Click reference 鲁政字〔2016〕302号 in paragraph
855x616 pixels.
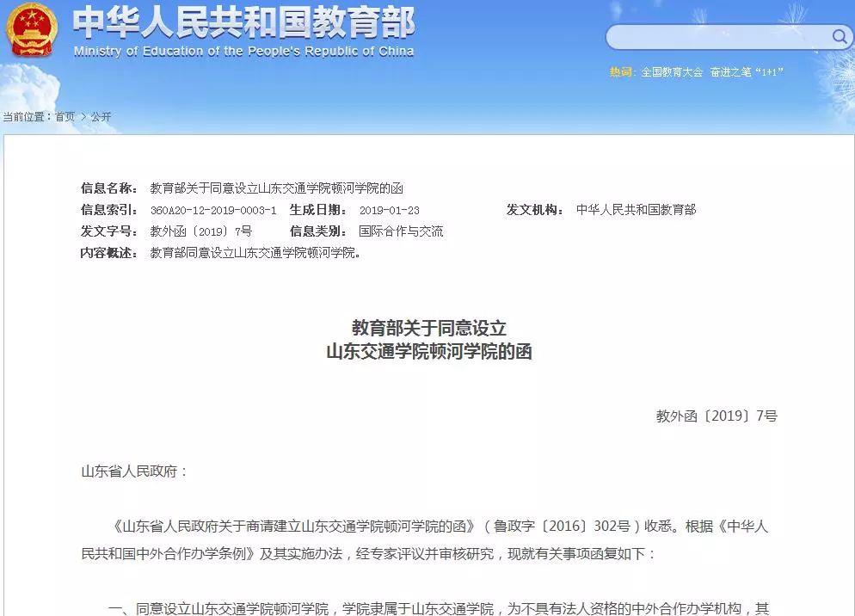pos(563,526)
